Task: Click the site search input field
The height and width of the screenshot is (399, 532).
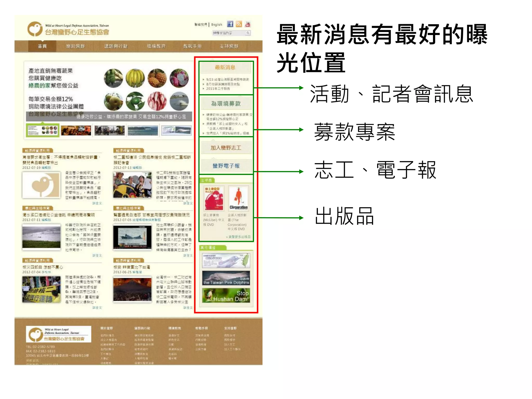Action: click(x=229, y=33)
